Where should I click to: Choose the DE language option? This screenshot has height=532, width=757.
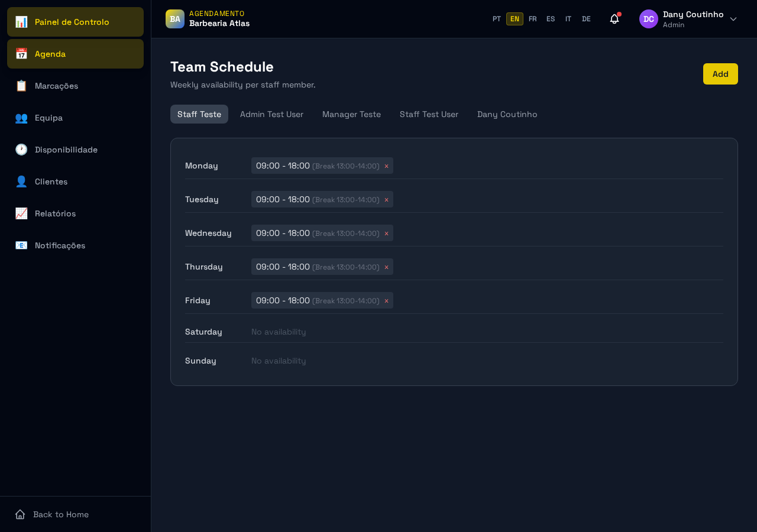pyautogui.click(x=586, y=19)
